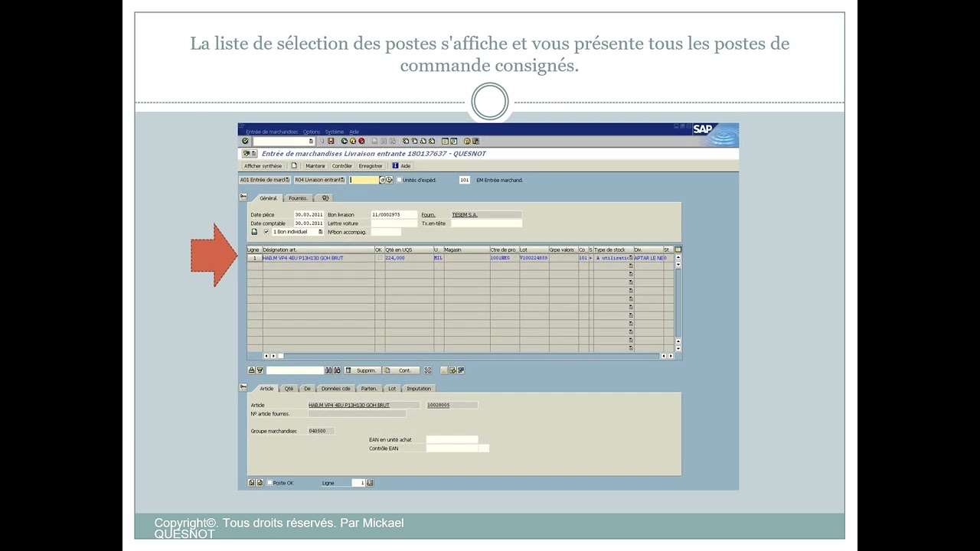Open the R04 Livraison entrante dropdown
The image size is (980, 551).
342,180
